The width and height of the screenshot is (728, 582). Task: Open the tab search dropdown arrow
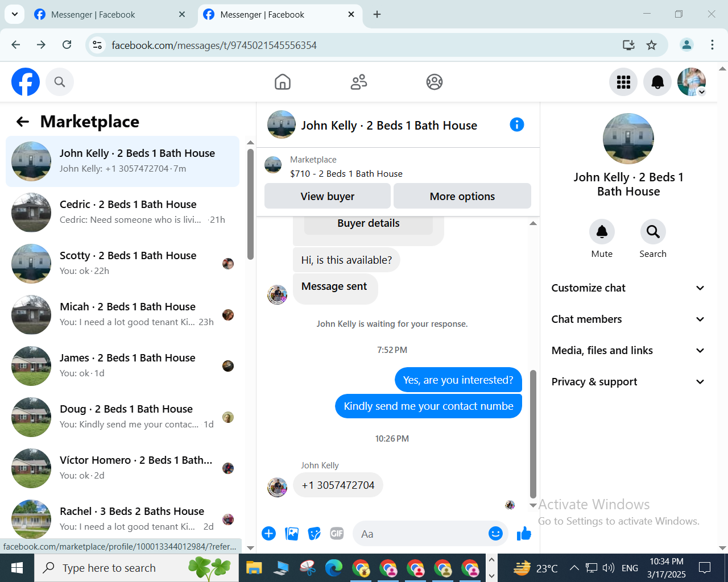tap(14, 14)
